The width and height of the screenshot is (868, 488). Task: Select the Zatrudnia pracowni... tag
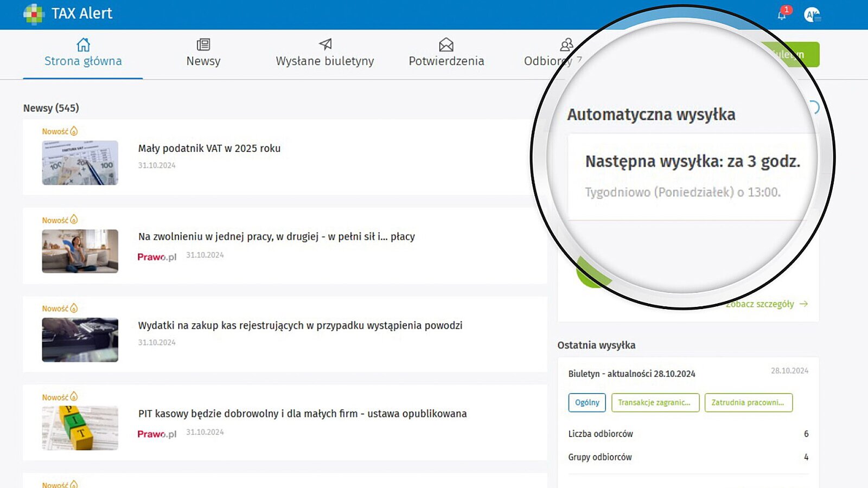click(x=748, y=402)
